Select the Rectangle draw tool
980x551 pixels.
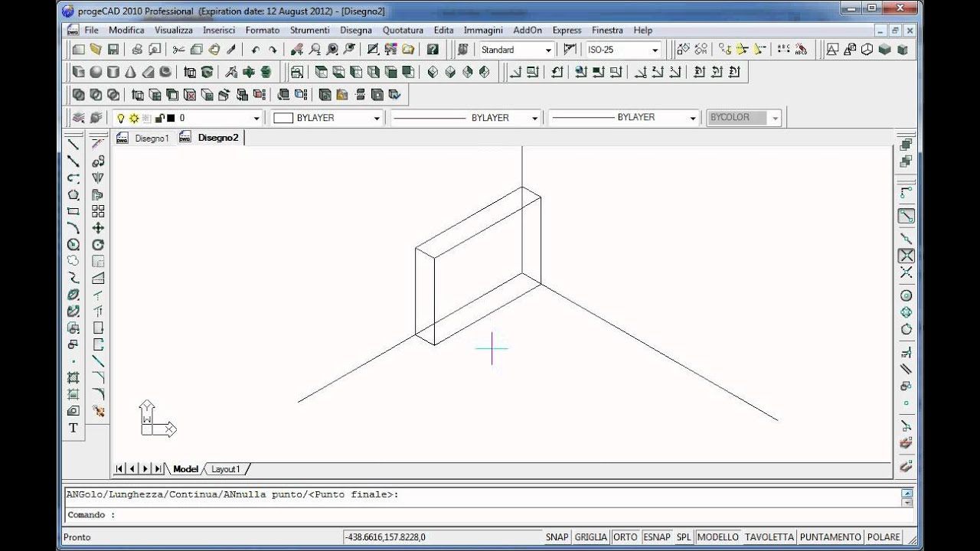pyautogui.click(x=73, y=212)
